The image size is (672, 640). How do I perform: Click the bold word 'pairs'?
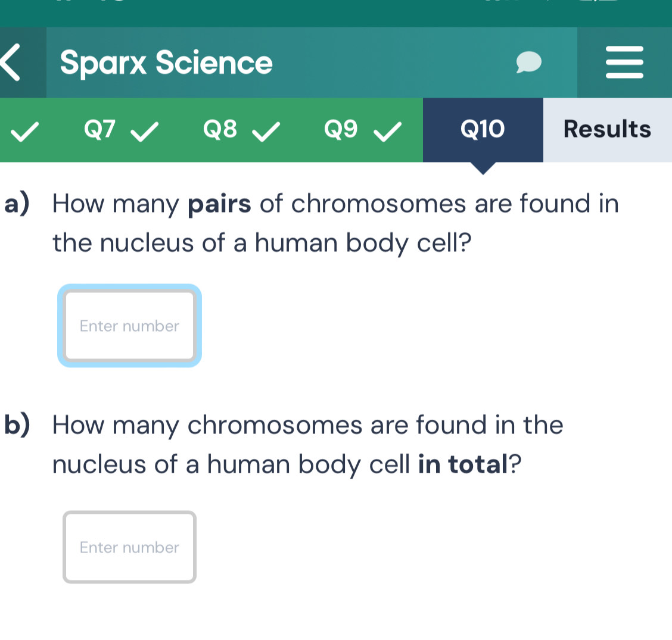click(x=220, y=205)
